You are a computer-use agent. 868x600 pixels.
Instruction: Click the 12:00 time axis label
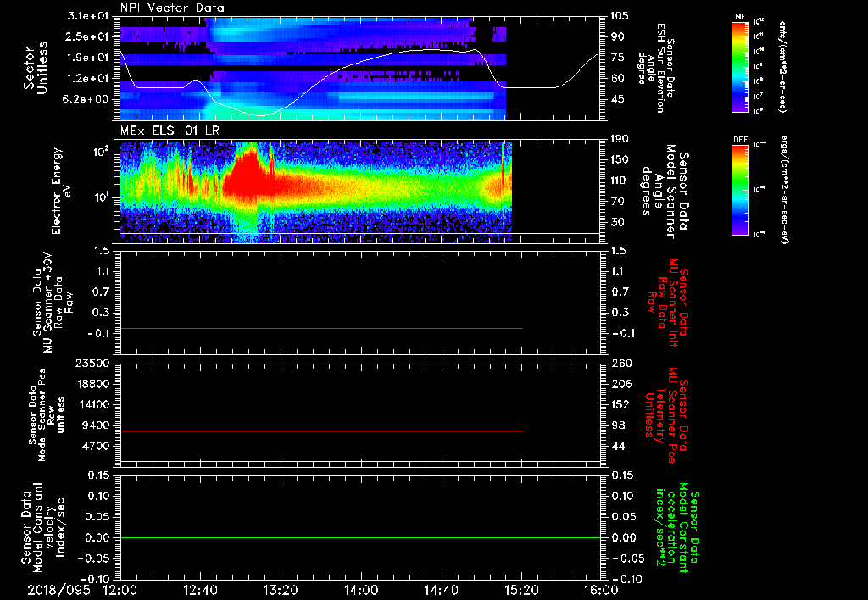(120, 590)
